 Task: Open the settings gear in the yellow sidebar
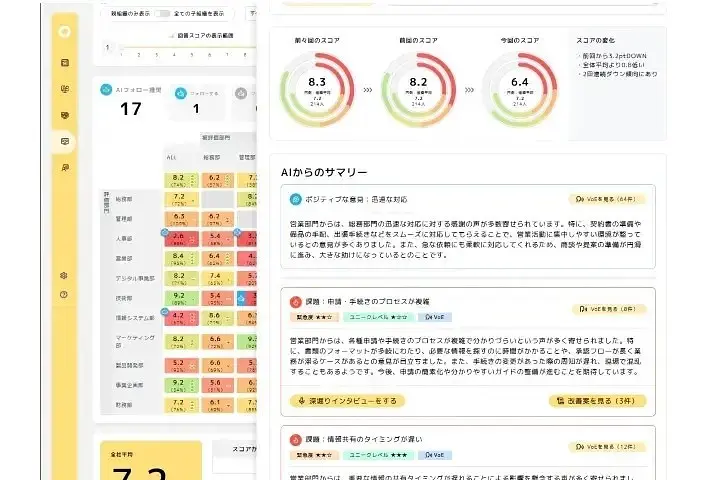pos(64,276)
